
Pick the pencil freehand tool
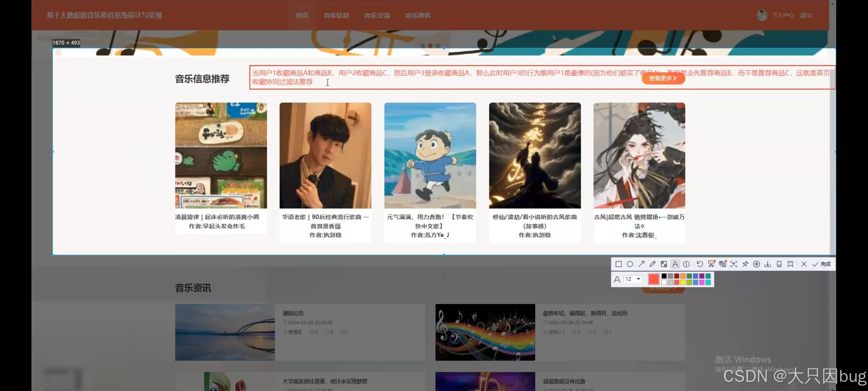[652, 264]
